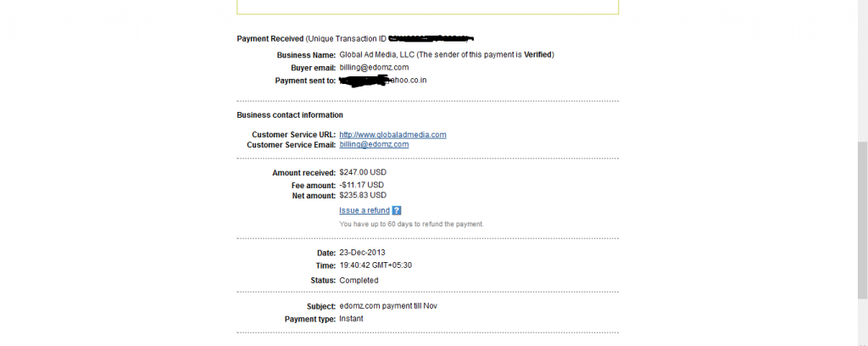Click the blue help question mark icon
The width and height of the screenshot is (868, 346).
(397, 210)
